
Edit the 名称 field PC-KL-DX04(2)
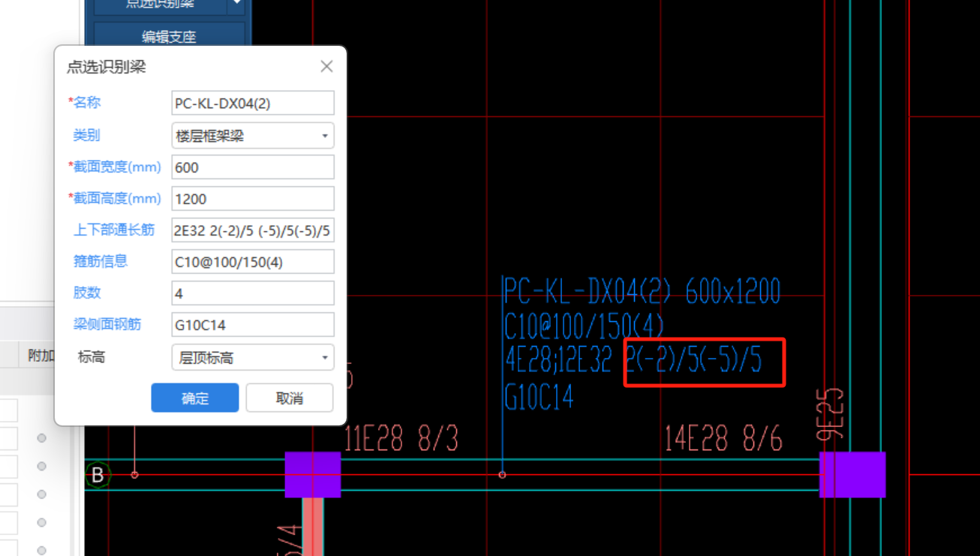(253, 104)
